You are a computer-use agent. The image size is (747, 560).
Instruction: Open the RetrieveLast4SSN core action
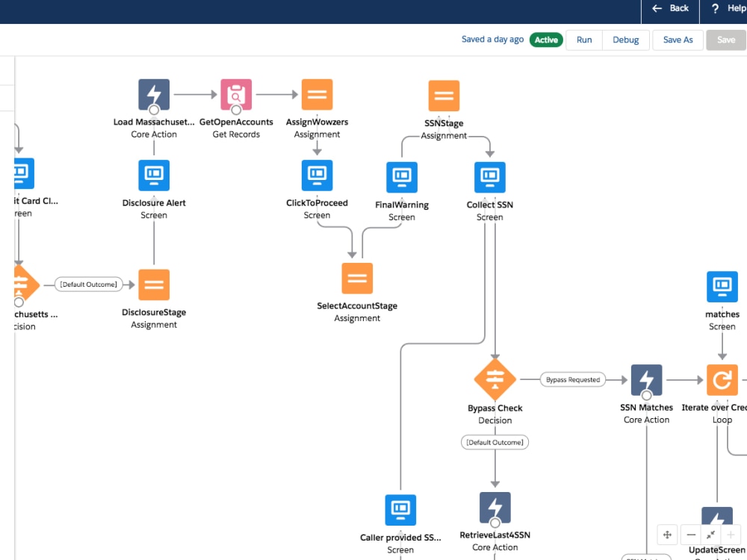tap(495, 511)
